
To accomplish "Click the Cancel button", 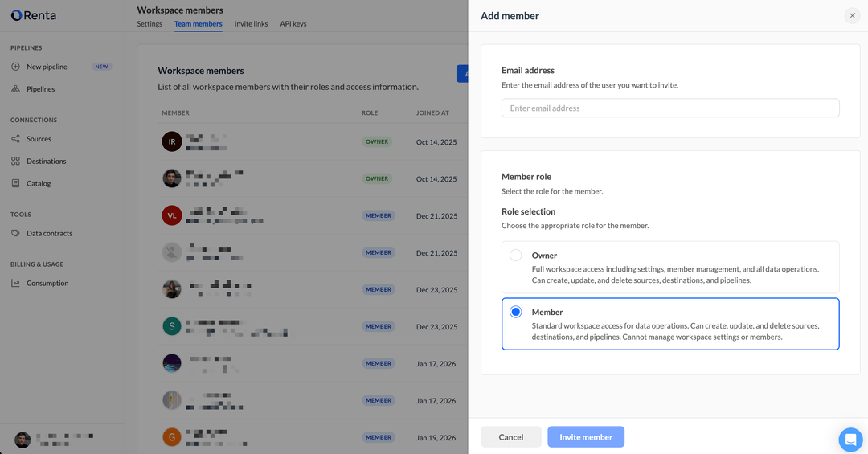I will click(x=510, y=437).
